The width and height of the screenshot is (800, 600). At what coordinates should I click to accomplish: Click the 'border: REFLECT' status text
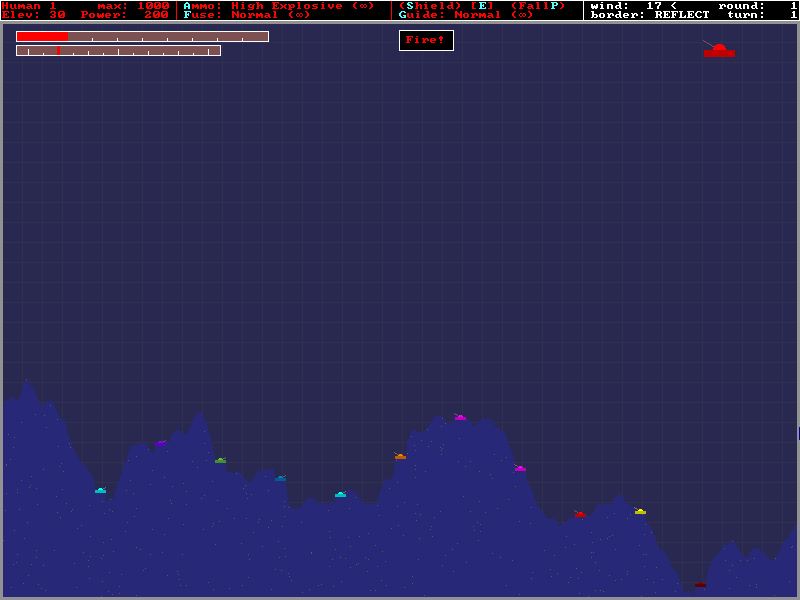pos(650,15)
